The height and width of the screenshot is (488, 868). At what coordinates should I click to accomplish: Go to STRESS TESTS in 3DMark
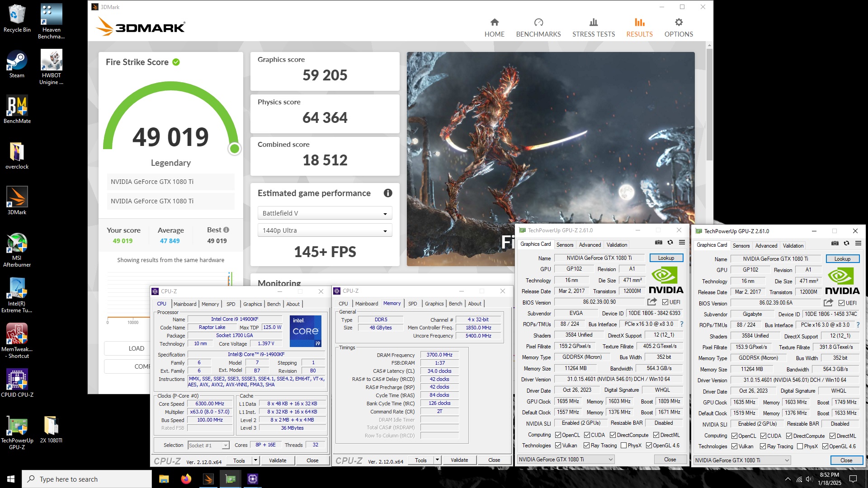(593, 28)
